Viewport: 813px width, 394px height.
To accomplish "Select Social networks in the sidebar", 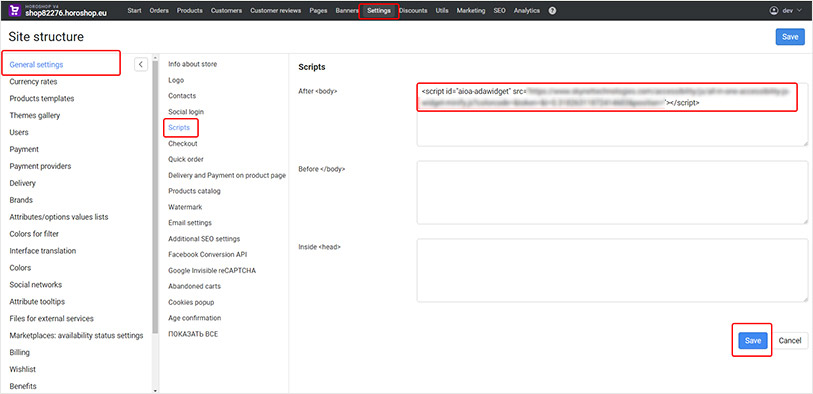I will coord(35,285).
